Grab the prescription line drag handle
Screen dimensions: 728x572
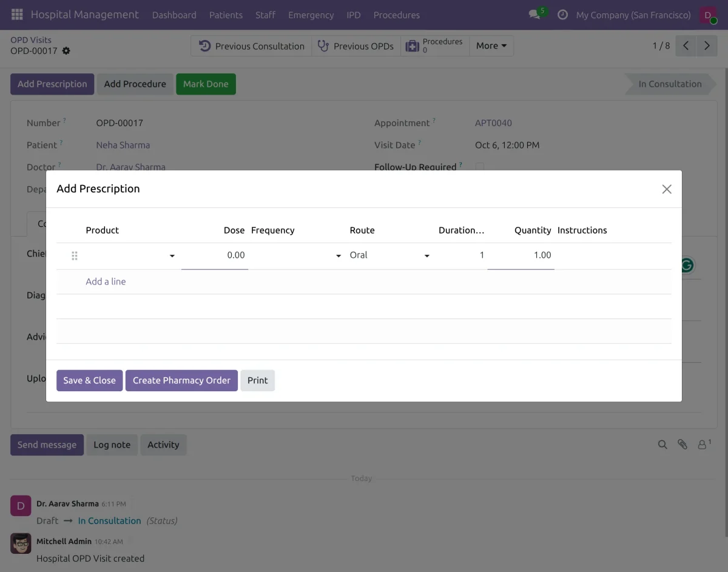75,256
